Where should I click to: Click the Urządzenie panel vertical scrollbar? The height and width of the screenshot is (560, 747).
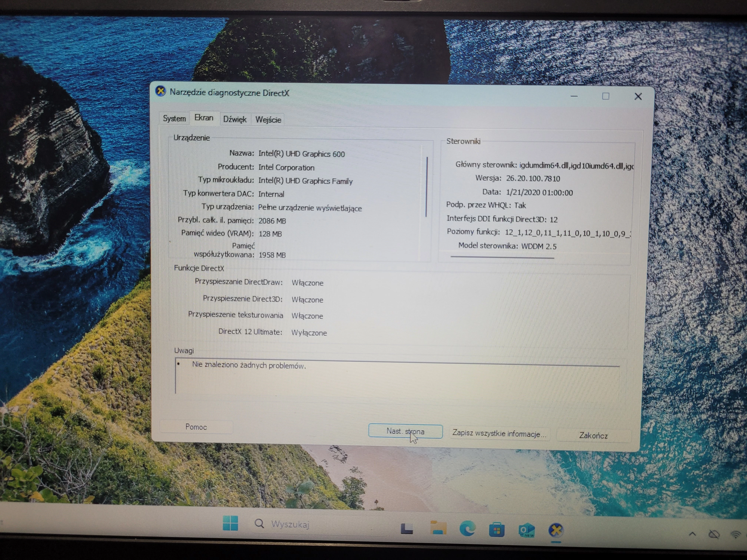click(x=427, y=187)
